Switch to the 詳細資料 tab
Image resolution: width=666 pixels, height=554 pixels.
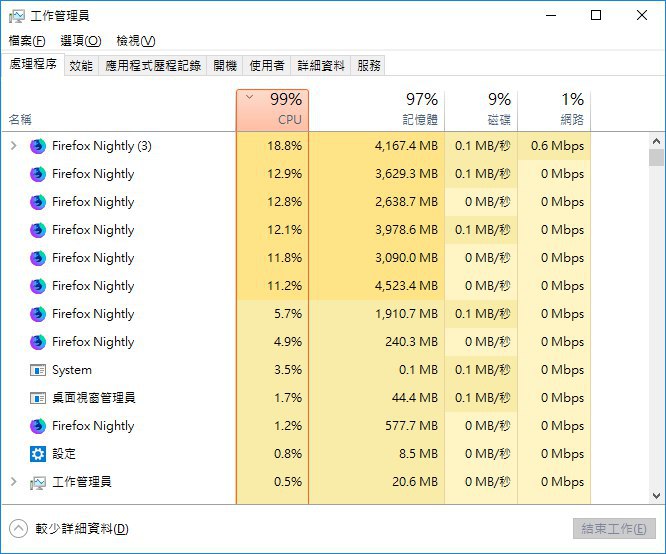coord(321,65)
